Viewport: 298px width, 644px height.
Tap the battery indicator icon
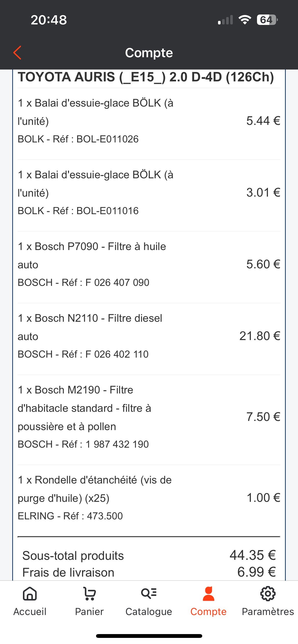pos(267,20)
